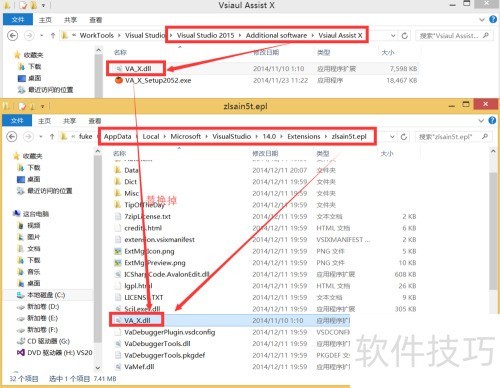The height and width of the screenshot is (388, 500).
Task: Open quick access toolbar dropdown in Vsiaul Assist X window
Action: pyautogui.click(x=43, y=5)
